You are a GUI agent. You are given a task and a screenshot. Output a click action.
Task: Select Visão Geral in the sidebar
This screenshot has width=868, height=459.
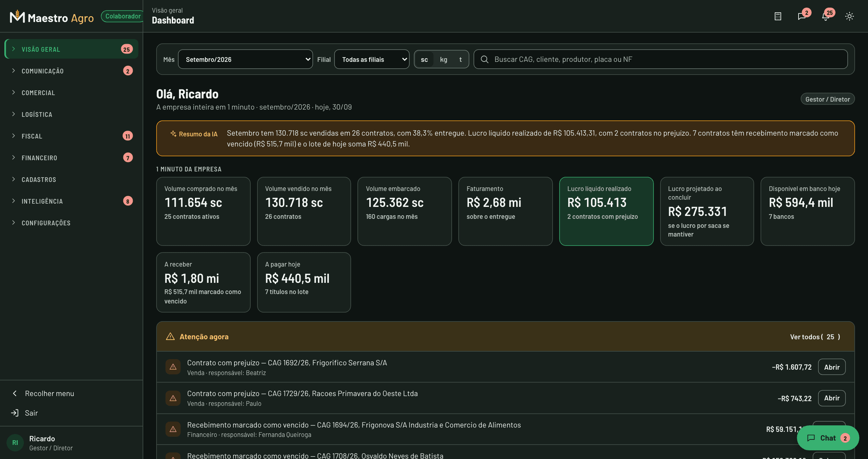pos(72,49)
